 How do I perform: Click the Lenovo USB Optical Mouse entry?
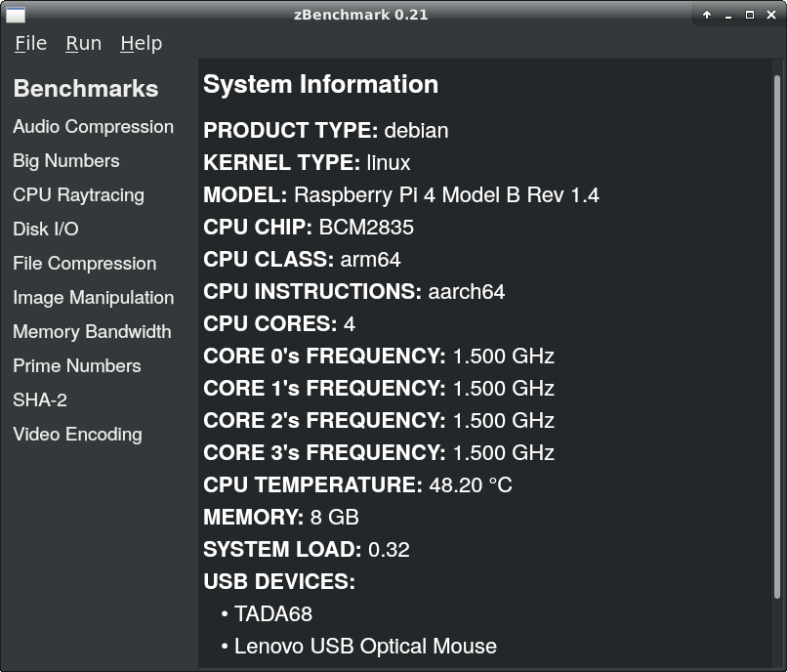(x=365, y=646)
